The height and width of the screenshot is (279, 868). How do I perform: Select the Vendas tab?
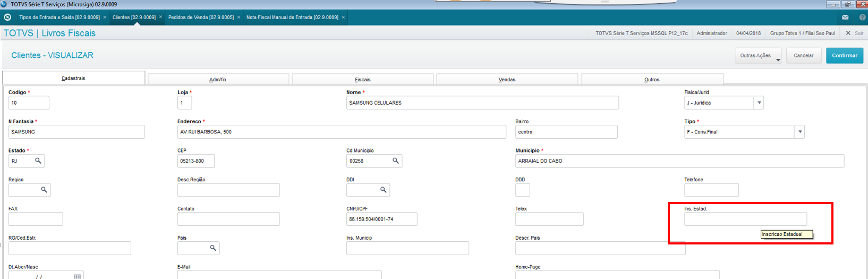[x=507, y=79]
